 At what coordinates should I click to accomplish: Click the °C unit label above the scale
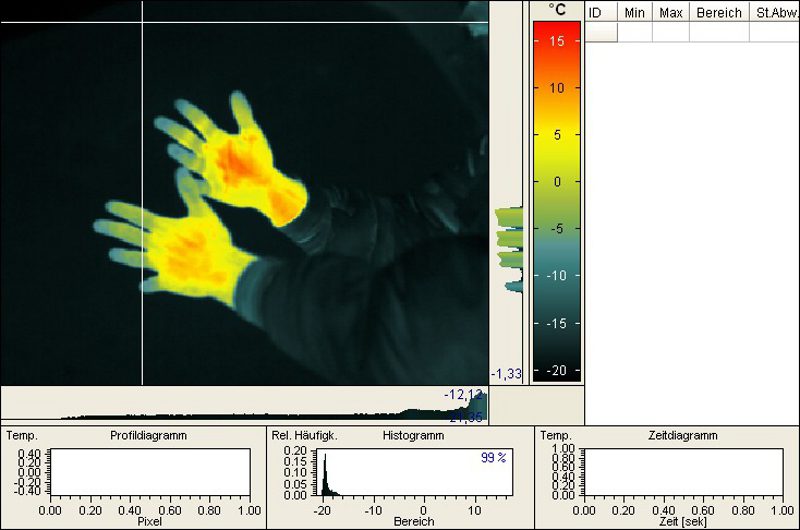(x=556, y=10)
